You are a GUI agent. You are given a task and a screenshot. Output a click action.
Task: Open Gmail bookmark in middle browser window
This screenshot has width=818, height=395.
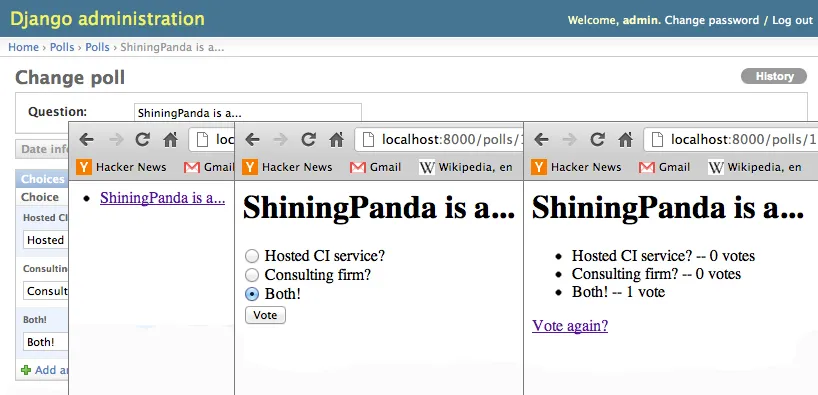(375, 167)
